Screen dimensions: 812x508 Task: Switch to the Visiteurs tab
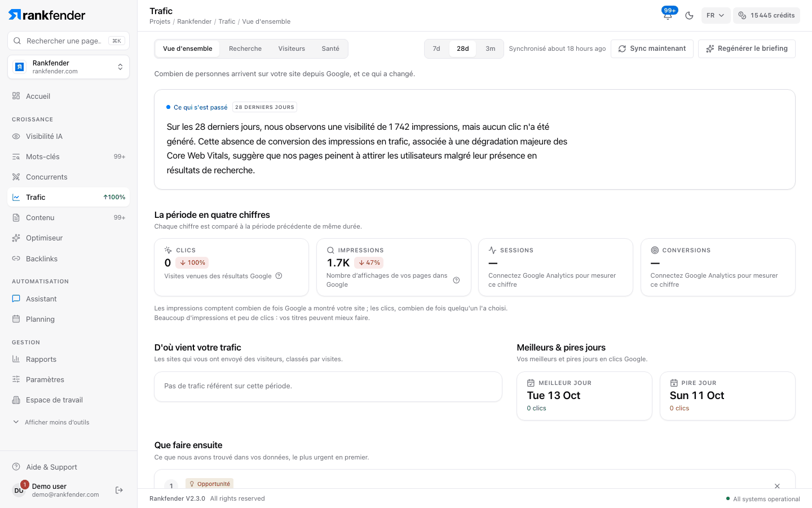(292, 49)
